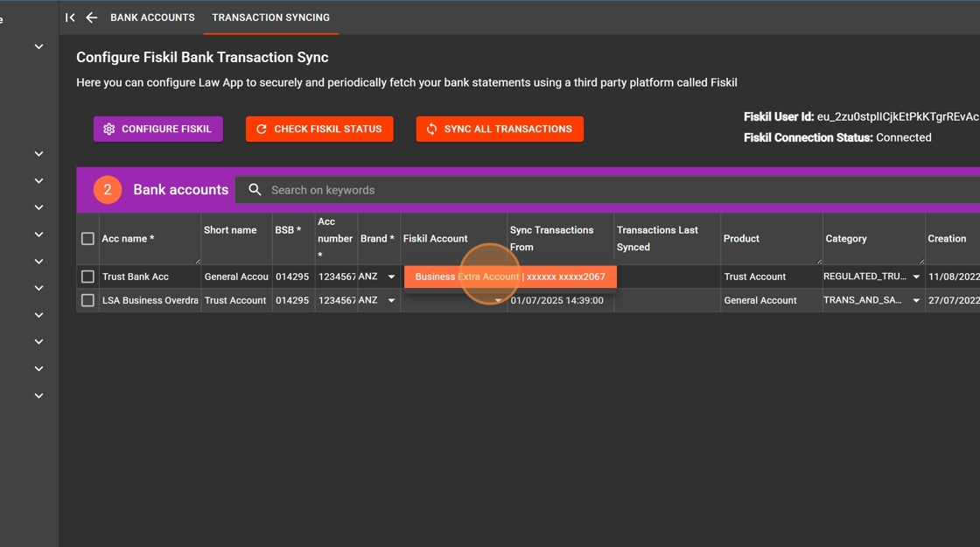The image size is (980, 547).
Task: Click the 11/08/2022 creation date cell
Action: tap(954, 277)
